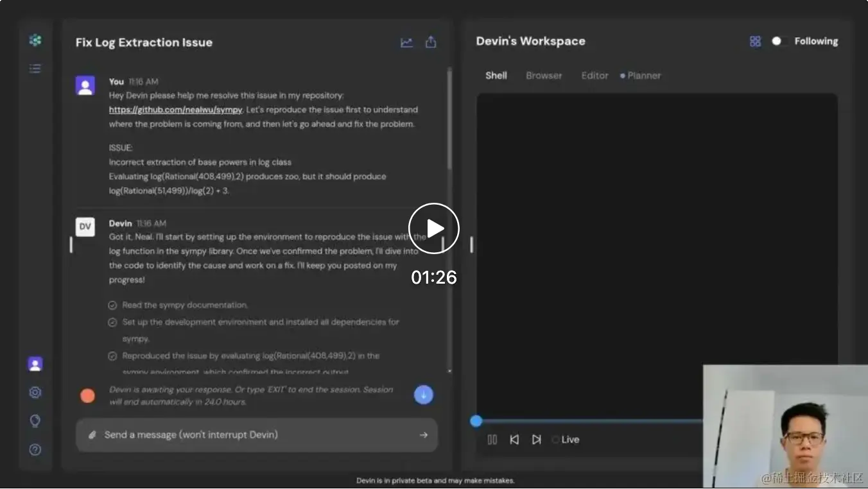Image resolution: width=868 pixels, height=489 pixels.
Task: Open settings via the gear icon
Action: pos(35,392)
